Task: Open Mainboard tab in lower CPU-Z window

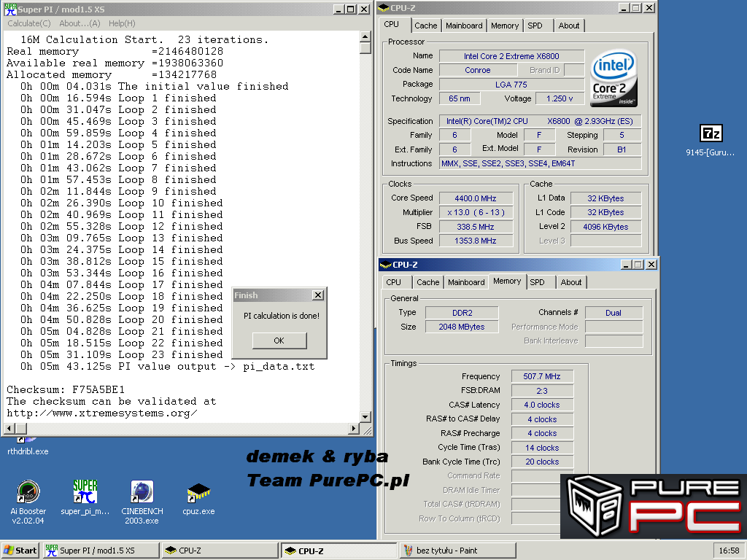Action: pos(466,282)
